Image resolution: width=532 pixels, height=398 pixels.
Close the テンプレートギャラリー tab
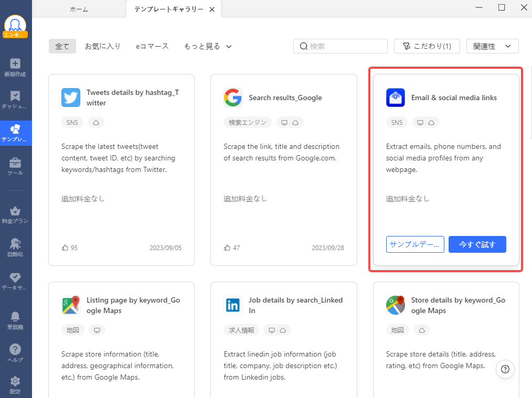click(x=212, y=9)
